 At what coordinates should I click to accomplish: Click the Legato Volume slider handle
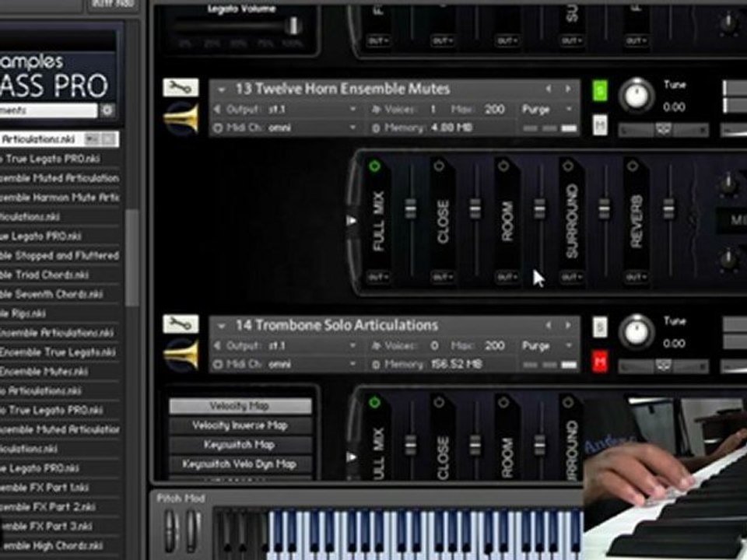point(294,26)
